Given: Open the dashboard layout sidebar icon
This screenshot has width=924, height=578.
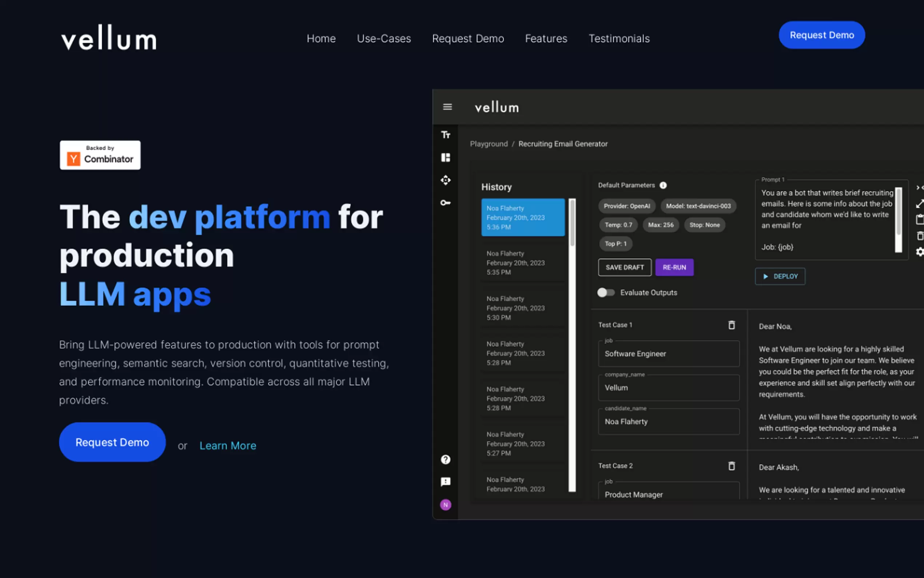Looking at the screenshot, I should click(445, 158).
